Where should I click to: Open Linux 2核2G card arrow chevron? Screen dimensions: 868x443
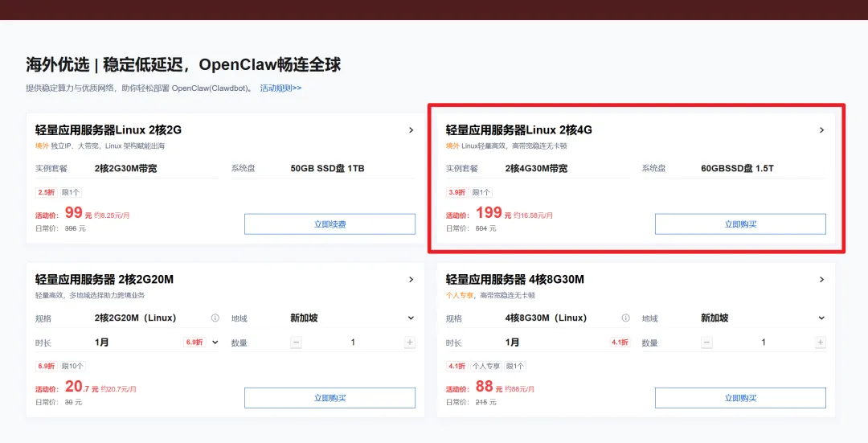(x=411, y=130)
